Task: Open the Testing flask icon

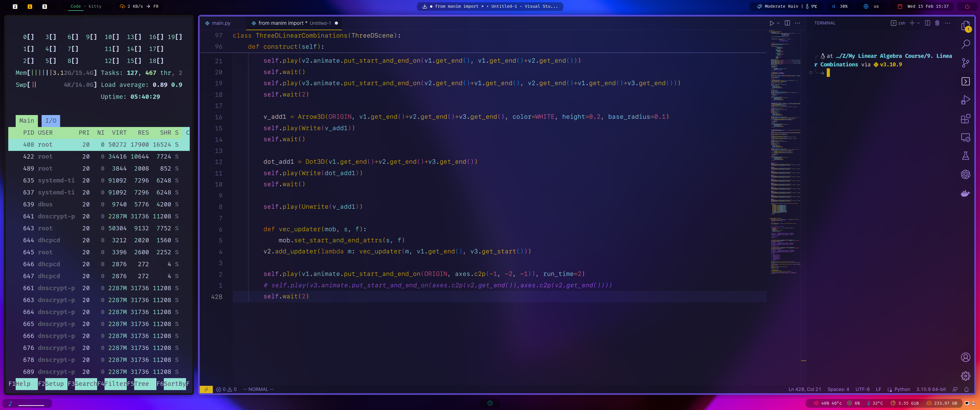Action: [x=965, y=155]
